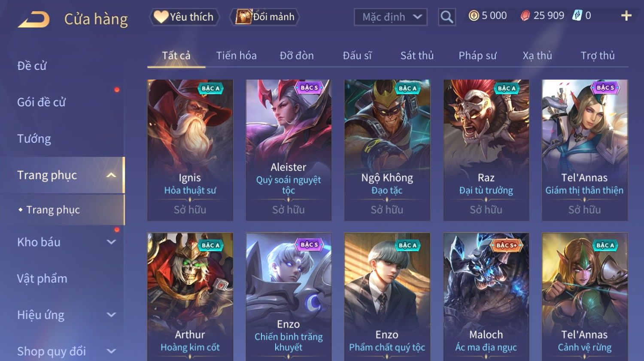Expand the Hiệu ứng sidebar section
644x361 pixels.
pyautogui.click(x=111, y=315)
